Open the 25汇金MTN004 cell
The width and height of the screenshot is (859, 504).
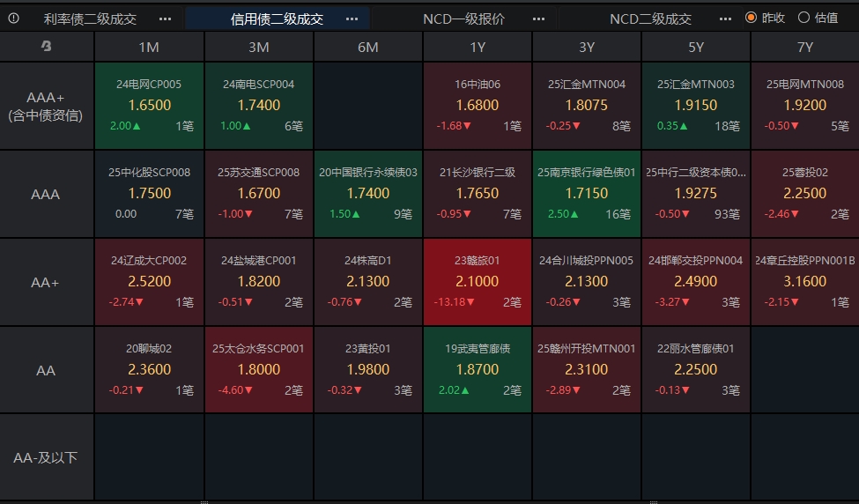pyautogui.click(x=587, y=106)
